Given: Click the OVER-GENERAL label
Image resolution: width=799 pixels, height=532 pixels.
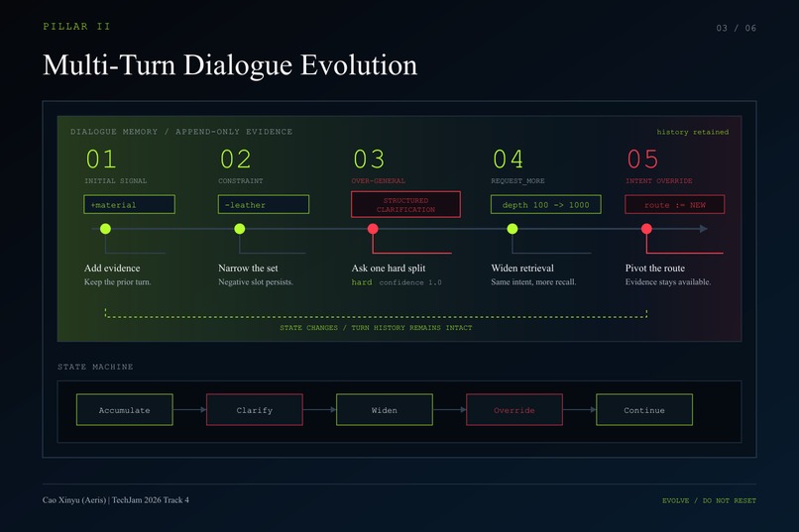Looking at the screenshot, I should pos(378,180).
